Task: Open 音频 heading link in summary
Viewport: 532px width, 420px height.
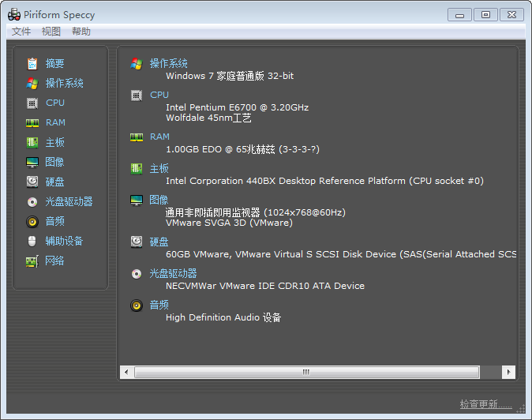Action: [x=159, y=305]
